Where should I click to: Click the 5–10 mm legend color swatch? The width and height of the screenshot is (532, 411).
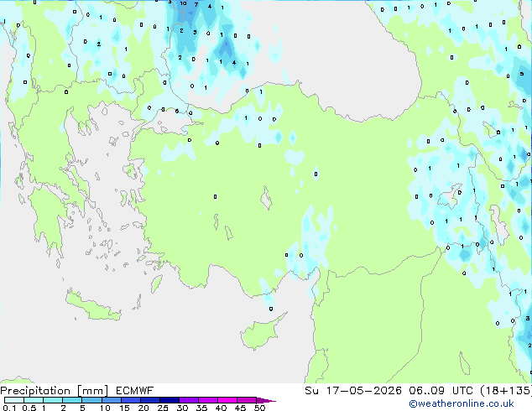coord(91,400)
